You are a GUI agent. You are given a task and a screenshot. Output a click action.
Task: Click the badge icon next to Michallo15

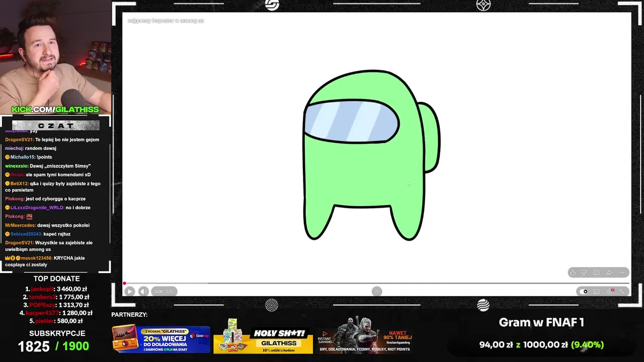point(8,157)
